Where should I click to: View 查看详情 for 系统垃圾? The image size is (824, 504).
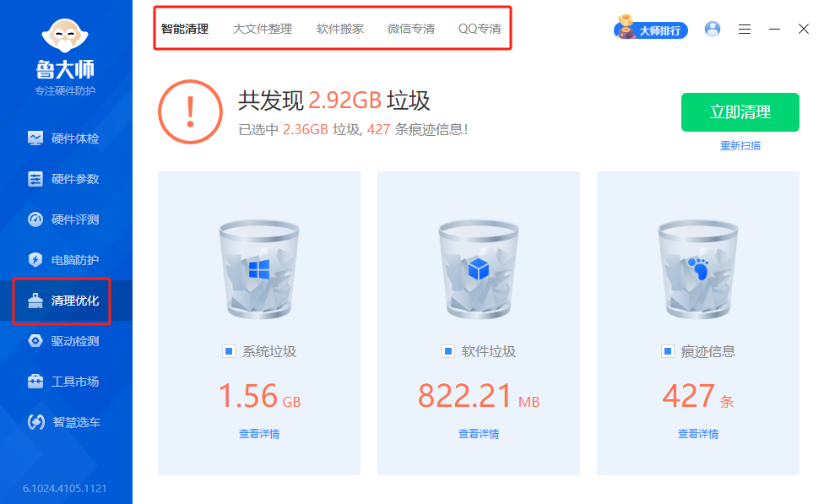pyautogui.click(x=259, y=434)
